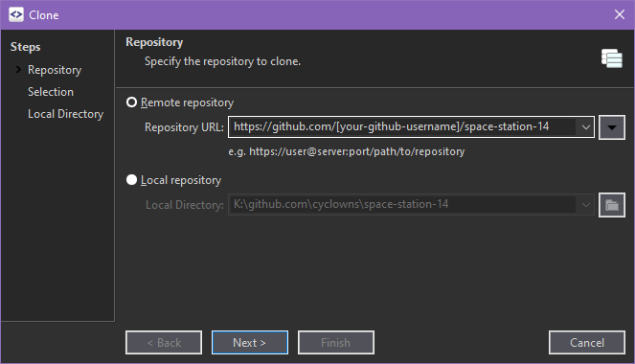Viewport: 635px width, 364px height.
Task: Select the Local Directory step
Action: (65, 114)
